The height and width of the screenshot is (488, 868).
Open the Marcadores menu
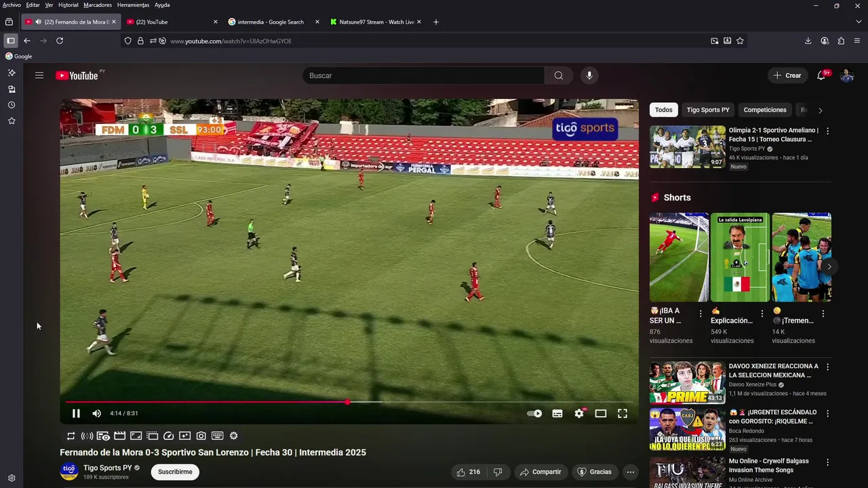(98, 5)
